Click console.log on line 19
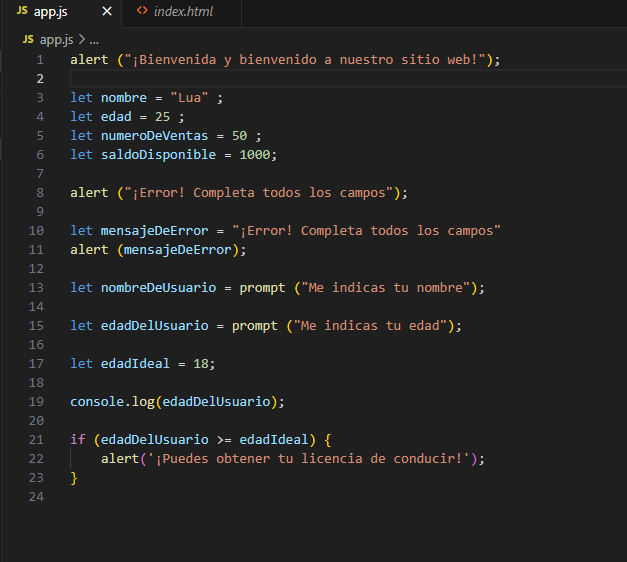 112,402
